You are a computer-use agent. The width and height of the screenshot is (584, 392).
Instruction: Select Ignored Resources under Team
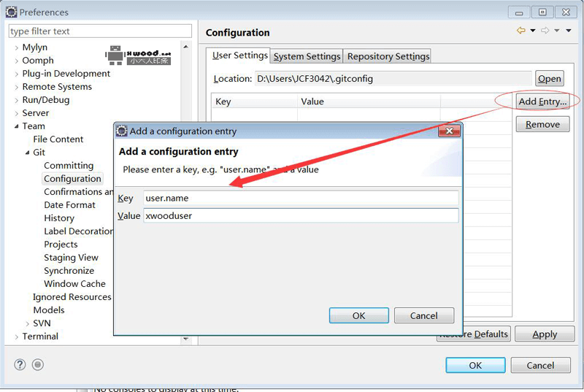72,297
